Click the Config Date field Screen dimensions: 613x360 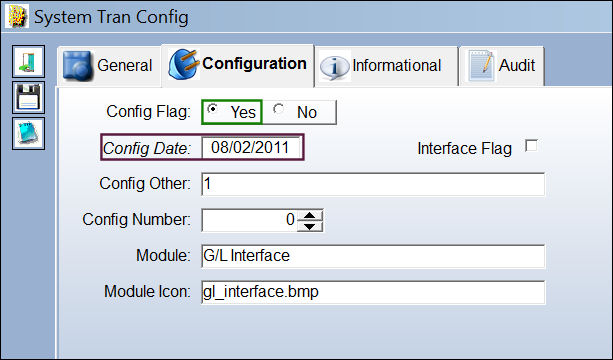[x=252, y=147]
